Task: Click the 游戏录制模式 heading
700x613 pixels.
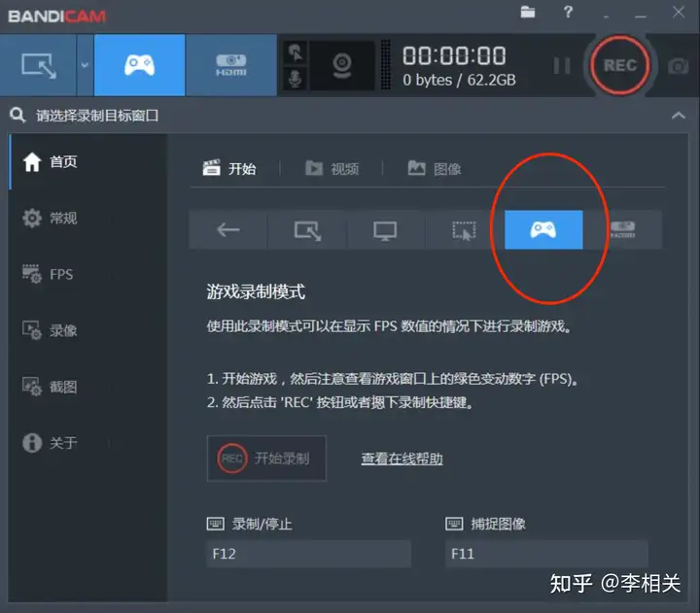Action: point(256,291)
